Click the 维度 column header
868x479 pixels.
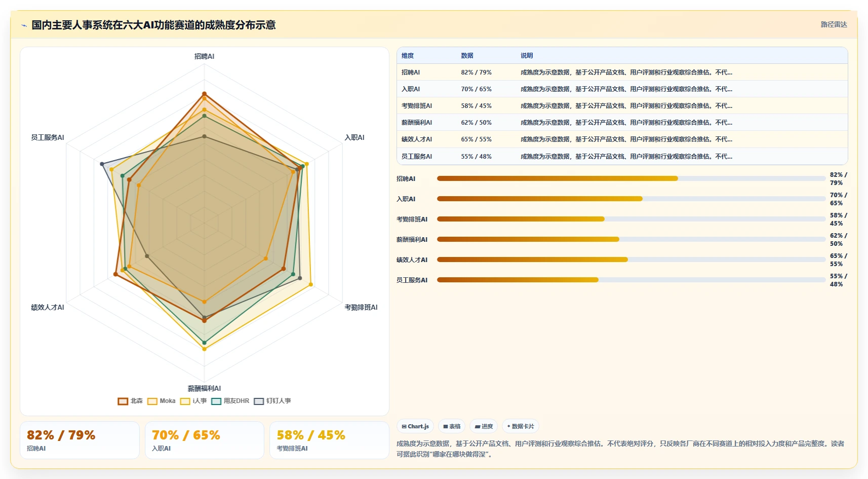(408, 56)
